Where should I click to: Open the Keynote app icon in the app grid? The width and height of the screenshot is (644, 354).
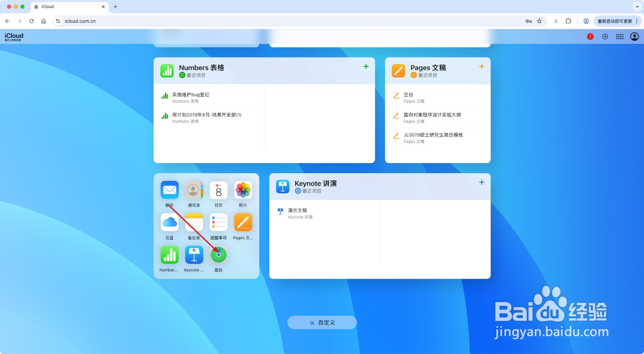(x=194, y=255)
